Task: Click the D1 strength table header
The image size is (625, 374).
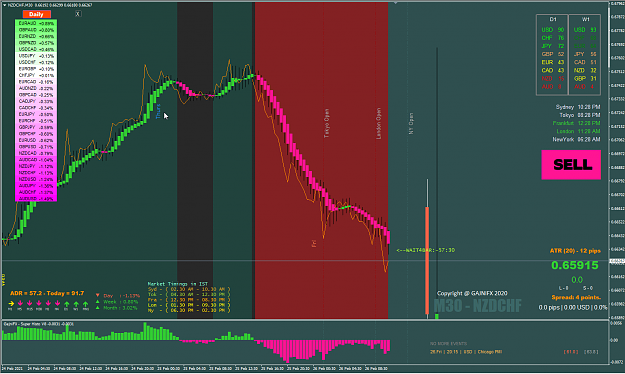Action: (x=552, y=20)
